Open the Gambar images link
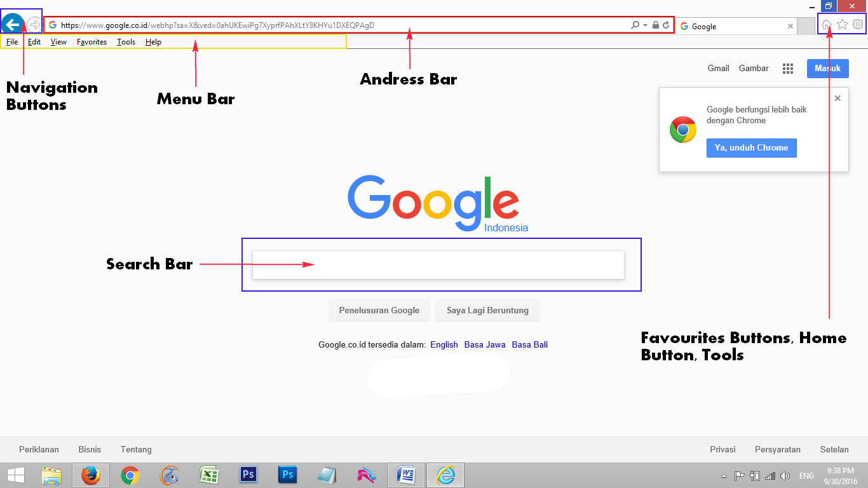The width and height of the screenshot is (868, 488). click(754, 68)
